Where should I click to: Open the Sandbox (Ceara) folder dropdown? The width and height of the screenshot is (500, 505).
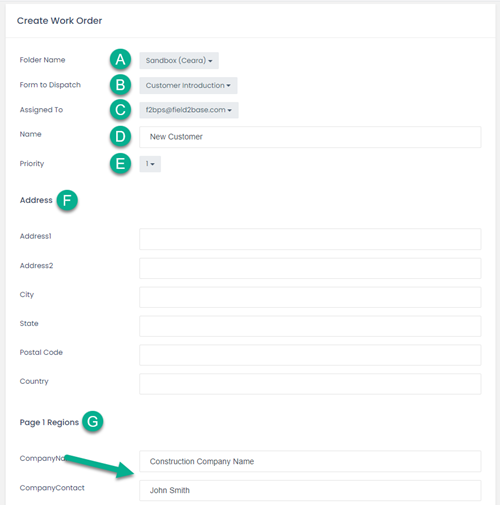click(x=179, y=60)
